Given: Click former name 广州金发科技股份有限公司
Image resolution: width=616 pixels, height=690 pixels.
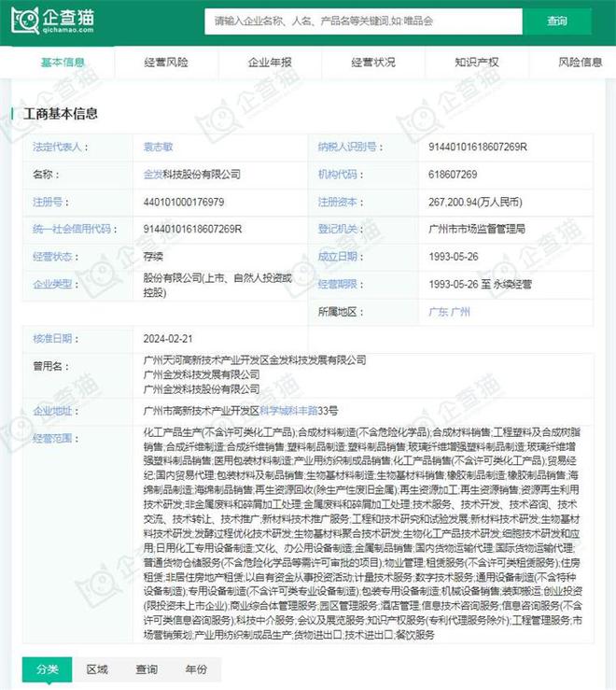Looking at the screenshot, I should pyautogui.click(x=202, y=389).
